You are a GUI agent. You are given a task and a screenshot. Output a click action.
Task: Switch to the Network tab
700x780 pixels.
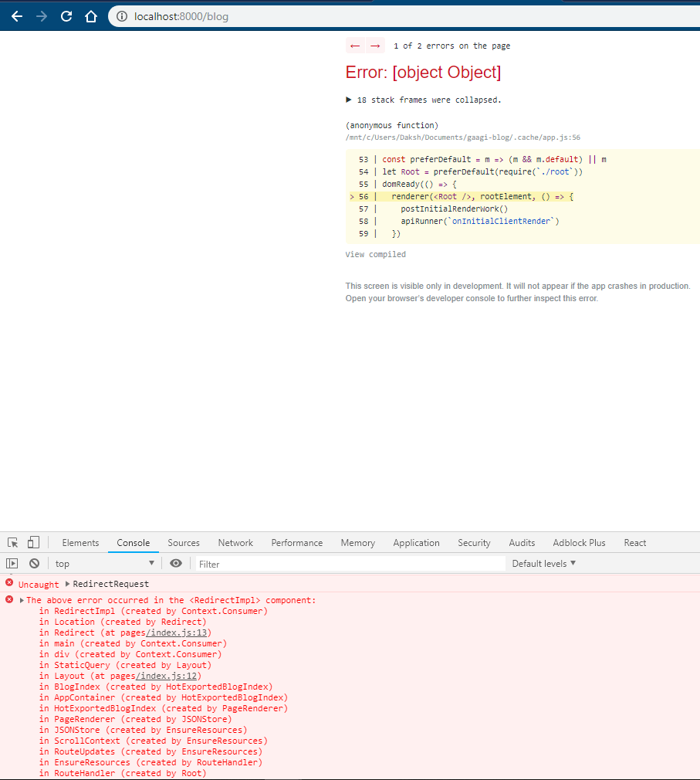[235, 542]
